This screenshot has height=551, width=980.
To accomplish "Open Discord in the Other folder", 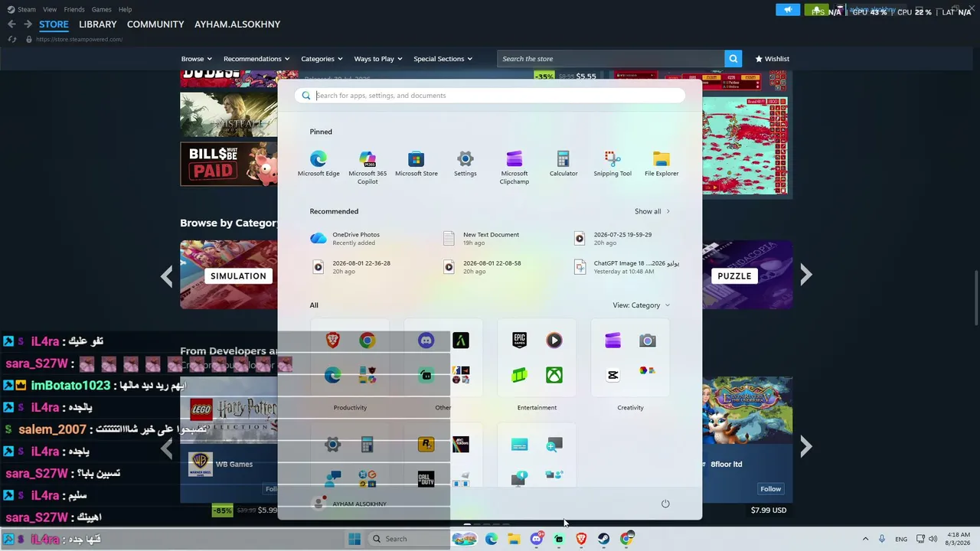I will 426,341.
